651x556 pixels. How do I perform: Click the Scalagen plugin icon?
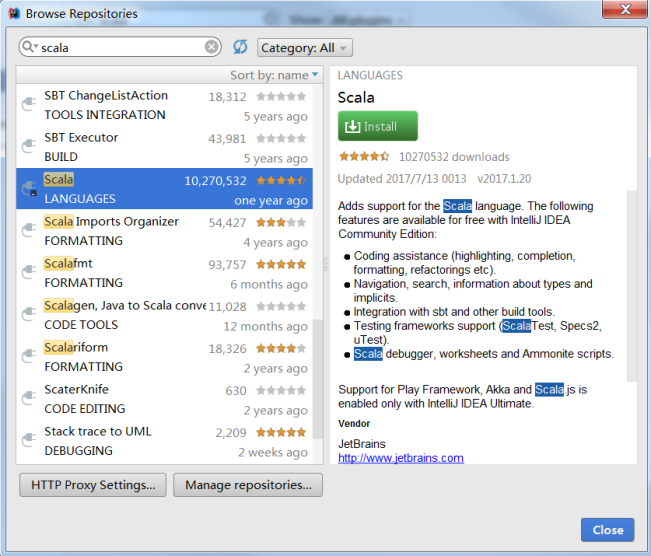coord(29,314)
